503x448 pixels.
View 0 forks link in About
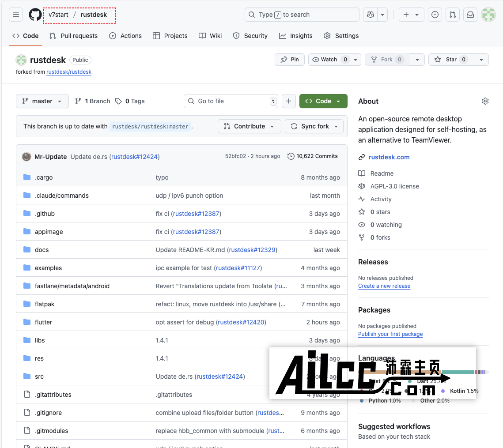click(x=380, y=237)
